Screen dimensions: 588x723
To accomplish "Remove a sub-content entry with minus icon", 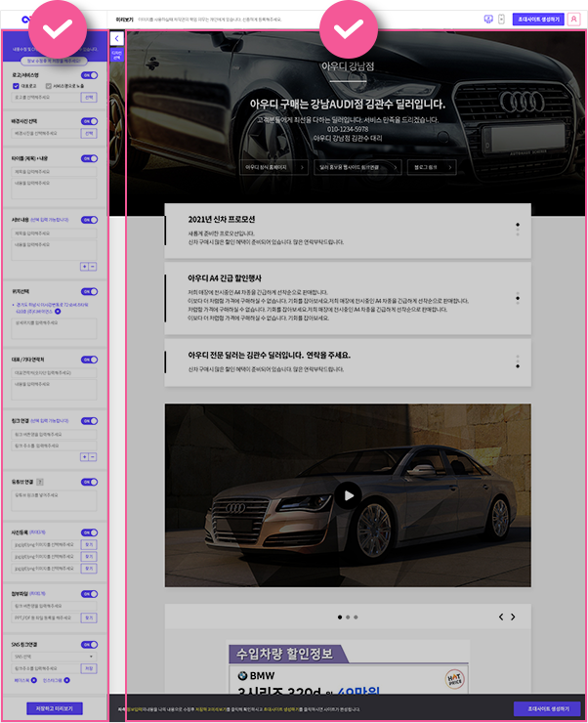I will tap(93, 267).
